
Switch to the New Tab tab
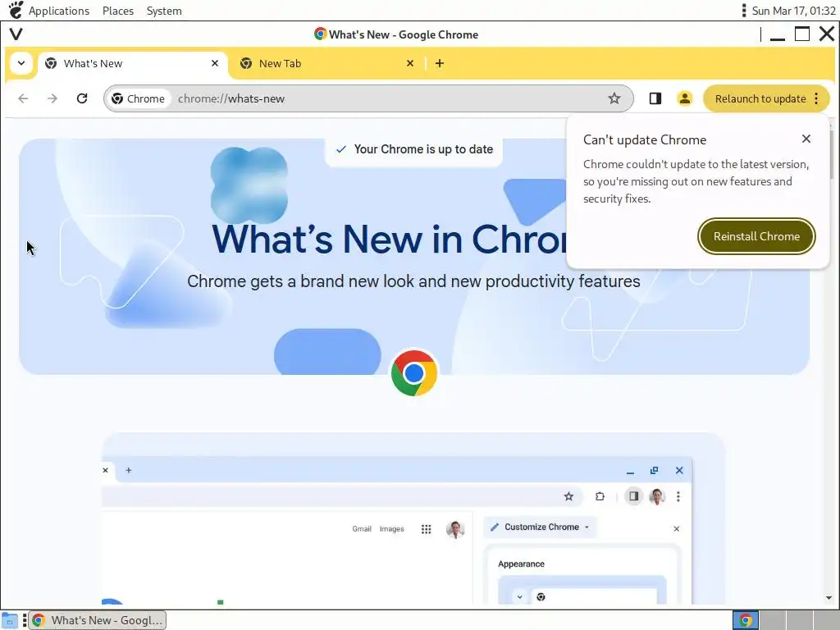click(326, 64)
